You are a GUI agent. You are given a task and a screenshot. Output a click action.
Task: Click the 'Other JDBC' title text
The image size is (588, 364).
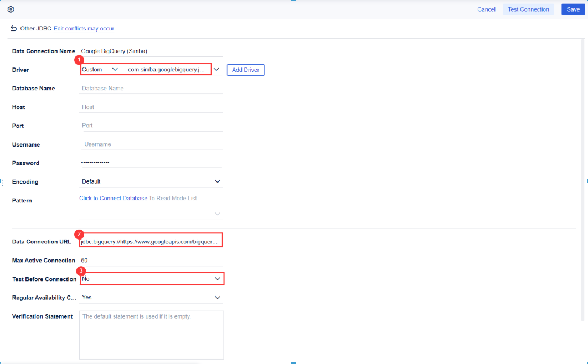pyautogui.click(x=35, y=28)
